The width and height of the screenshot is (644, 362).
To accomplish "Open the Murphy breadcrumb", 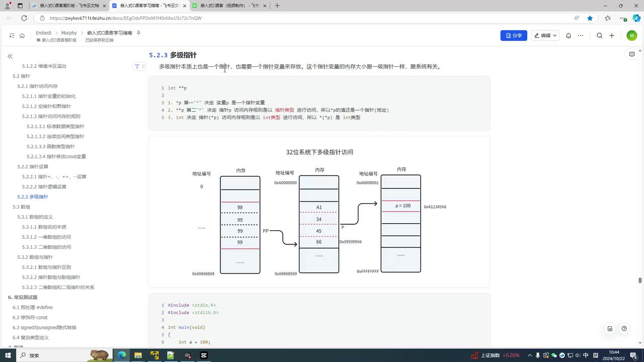I will tap(69, 33).
